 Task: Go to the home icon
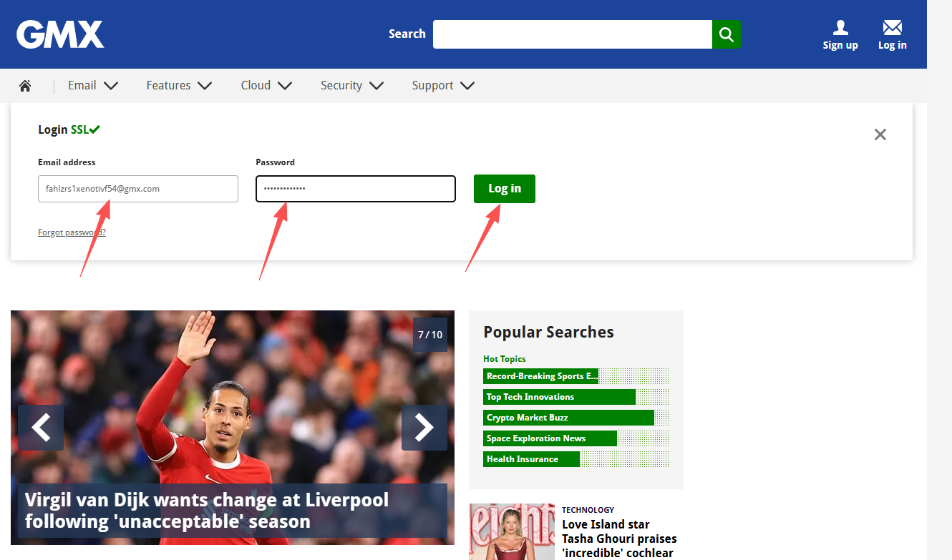click(x=25, y=86)
